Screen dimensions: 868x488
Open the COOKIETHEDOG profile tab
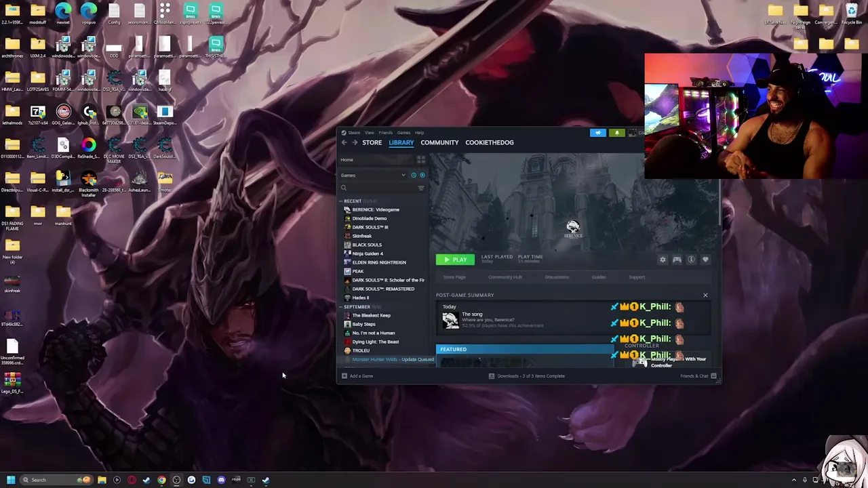click(490, 142)
